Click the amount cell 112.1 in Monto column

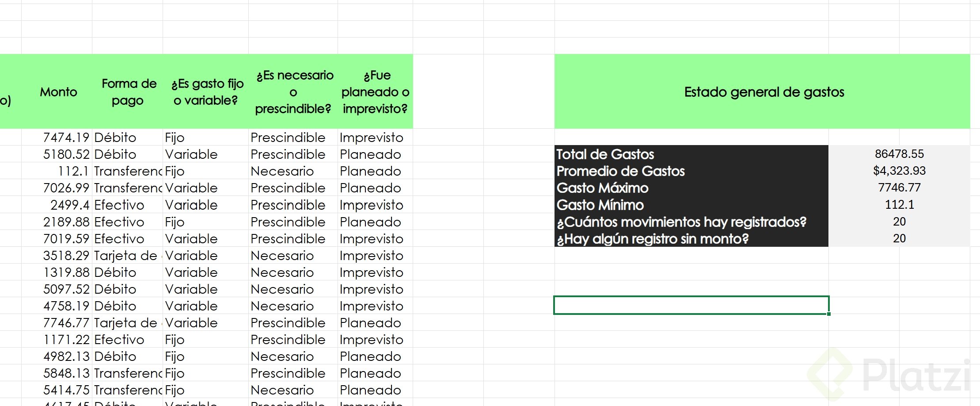coord(73,171)
